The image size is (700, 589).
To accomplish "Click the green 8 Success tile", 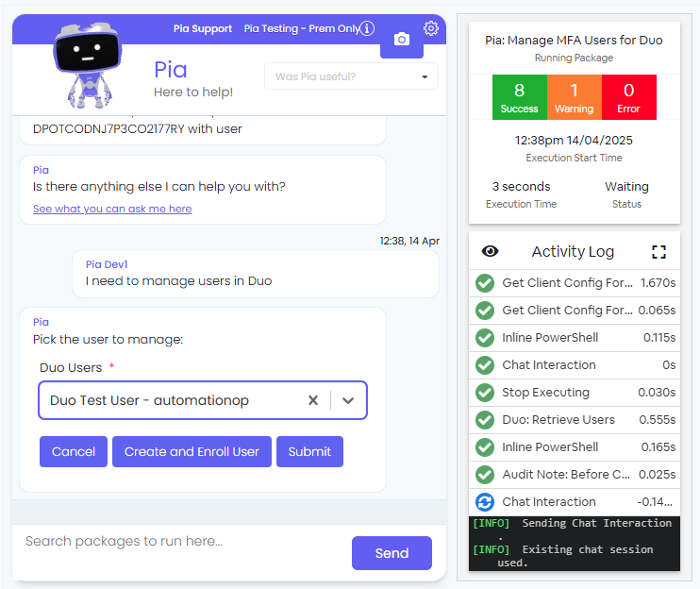I will [x=520, y=97].
